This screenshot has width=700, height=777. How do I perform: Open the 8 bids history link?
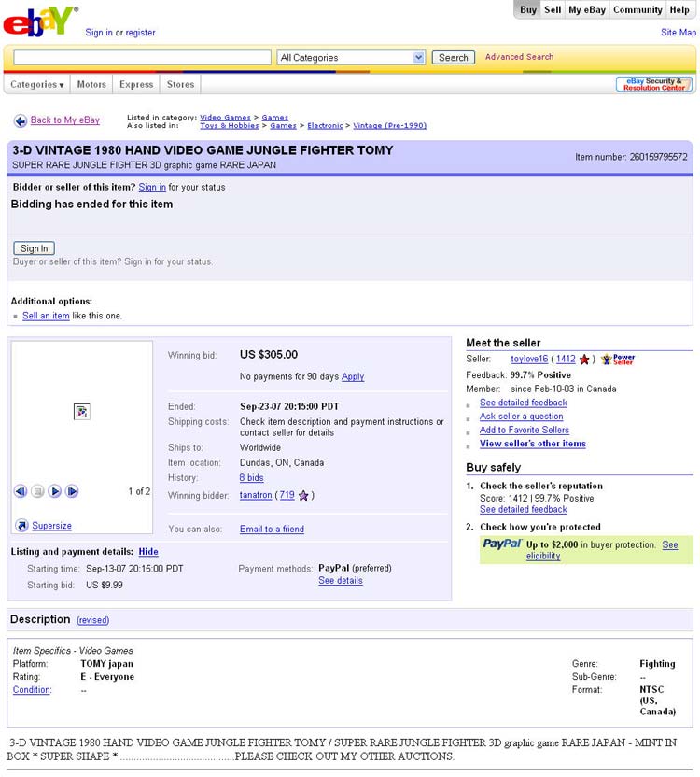click(252, 478)
